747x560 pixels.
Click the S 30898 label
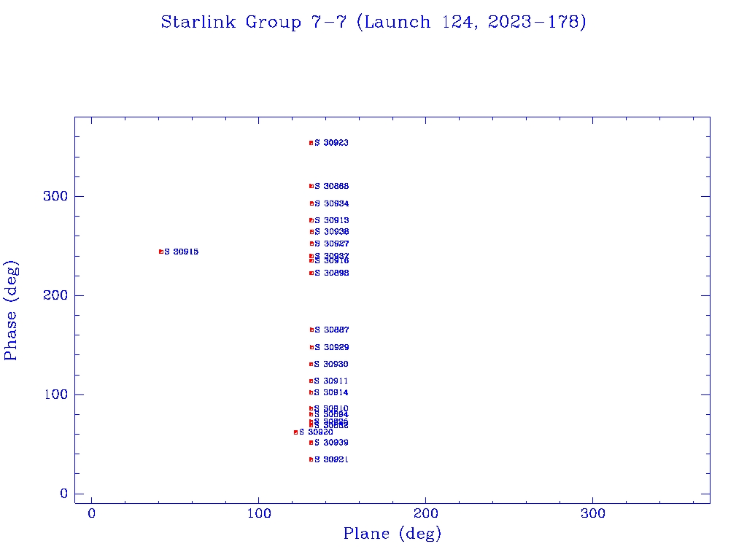332,273
